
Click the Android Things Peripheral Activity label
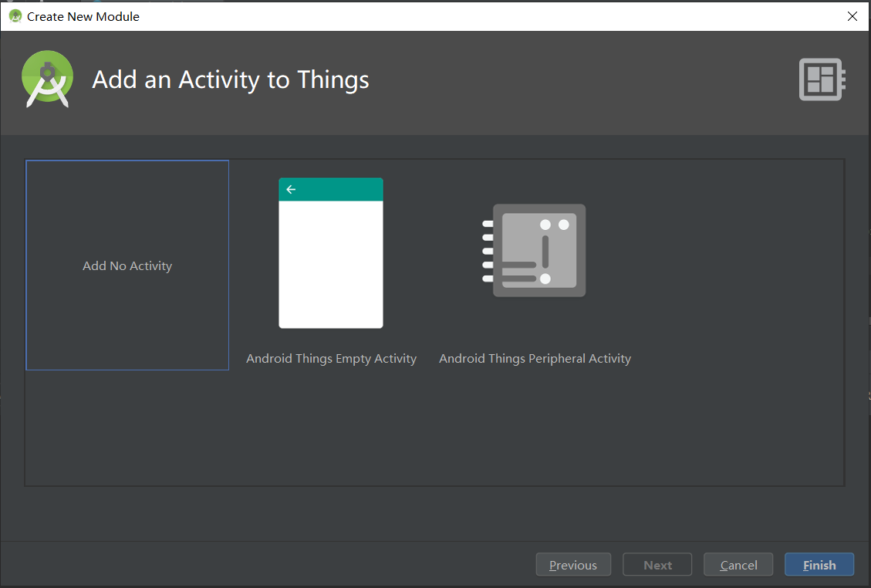click(535, 359)
